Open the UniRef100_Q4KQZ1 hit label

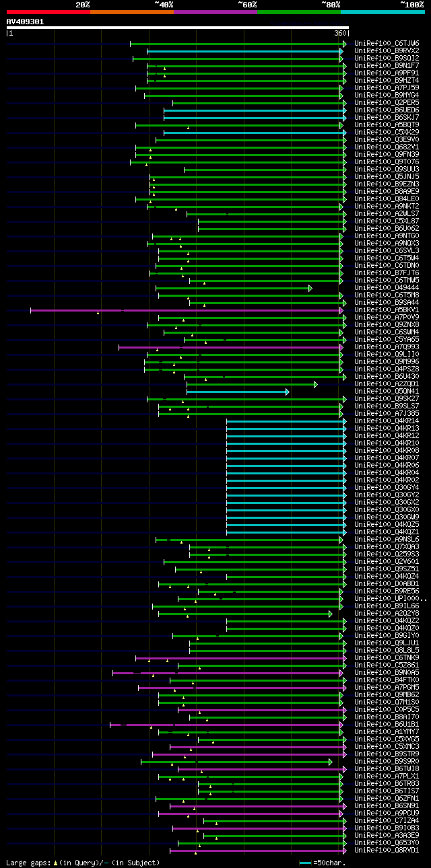tap(386, 532)
